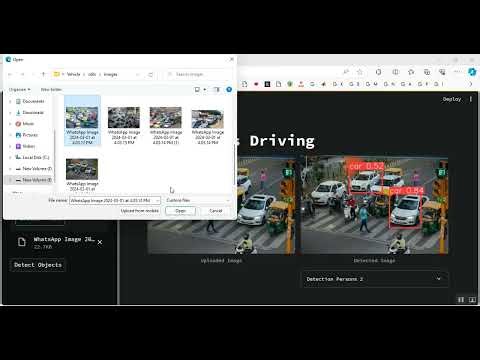Open the folder icon in address bar
This screenshot has height=360, width=480.
[x=57, y=74]
